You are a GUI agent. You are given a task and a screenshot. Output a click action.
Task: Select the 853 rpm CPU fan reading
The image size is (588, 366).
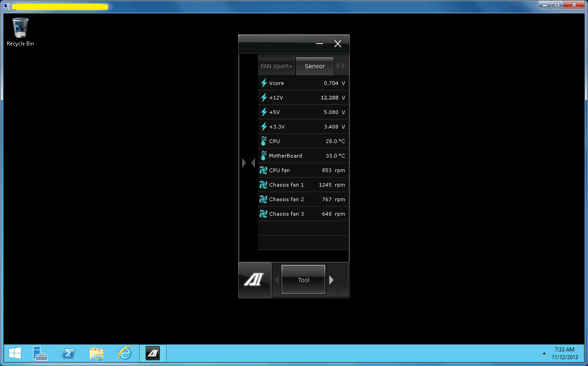333,170
